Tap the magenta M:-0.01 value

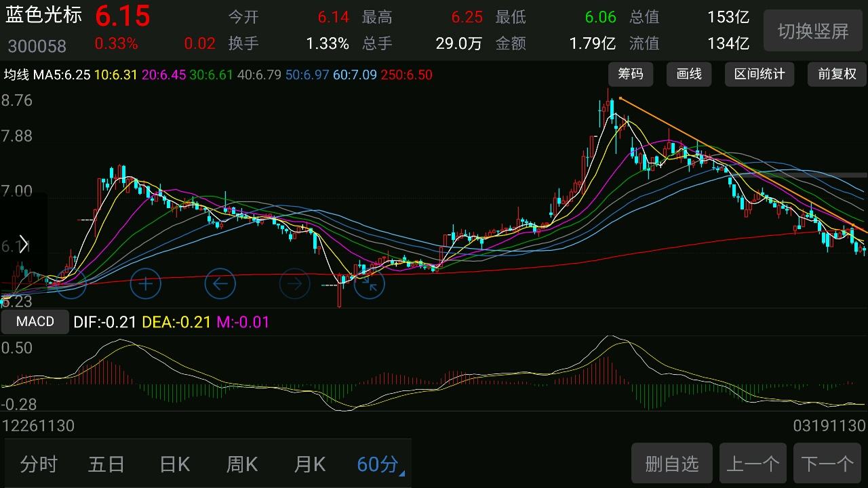click(243, 322)
